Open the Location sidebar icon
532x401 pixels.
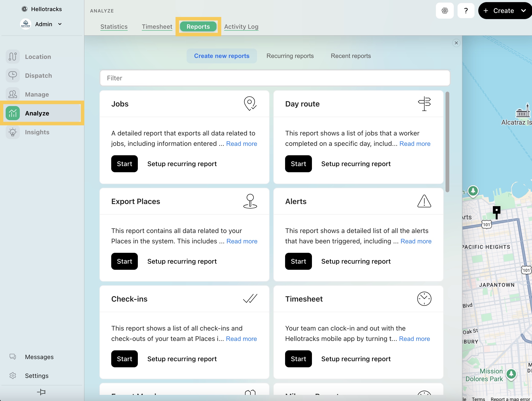[13, 57]
